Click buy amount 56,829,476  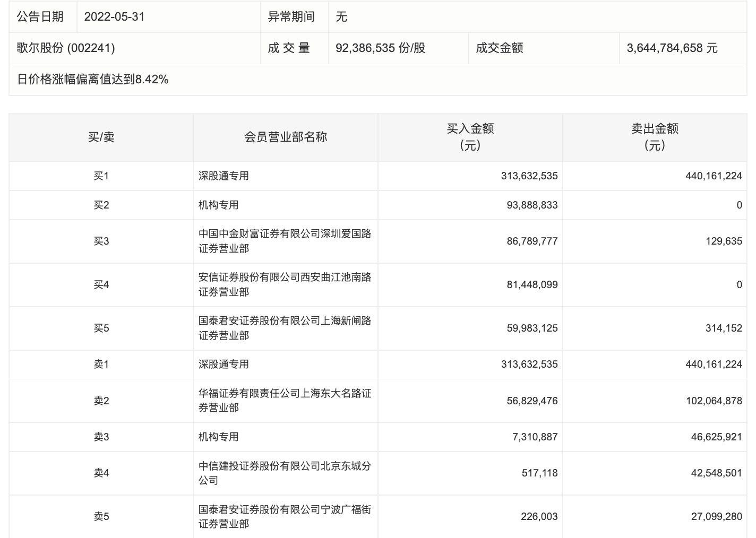pos(532,401)
